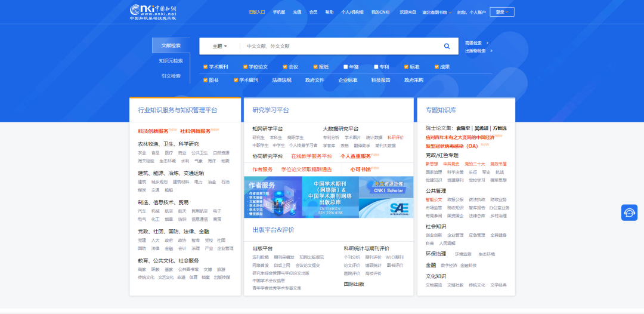Open 法律法规 resource link
644x314 pixels.
tap(281, 80)
